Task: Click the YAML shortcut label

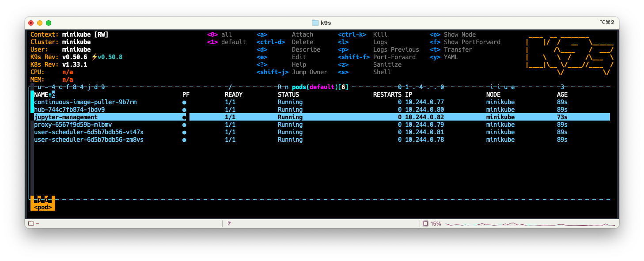Action: point(451,57)
